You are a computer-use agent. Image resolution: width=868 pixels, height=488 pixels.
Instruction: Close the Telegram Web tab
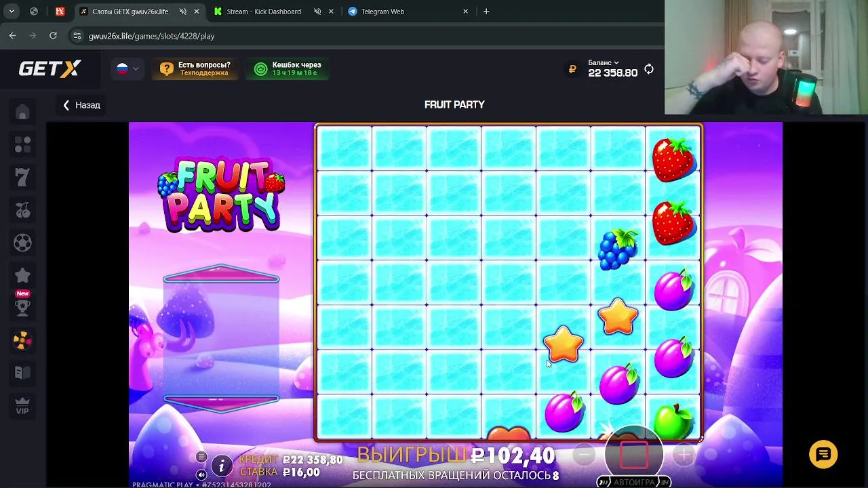(465, 12)
